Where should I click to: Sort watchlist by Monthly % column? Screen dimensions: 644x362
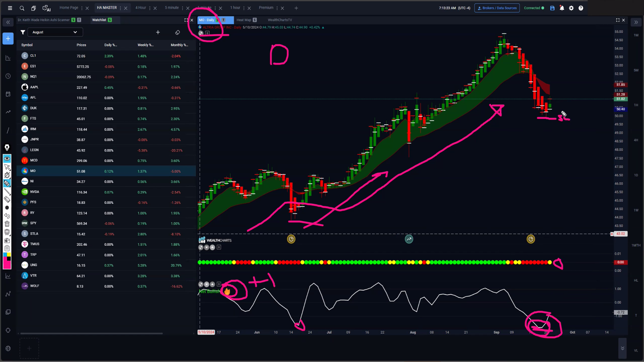tap(179, 45)
